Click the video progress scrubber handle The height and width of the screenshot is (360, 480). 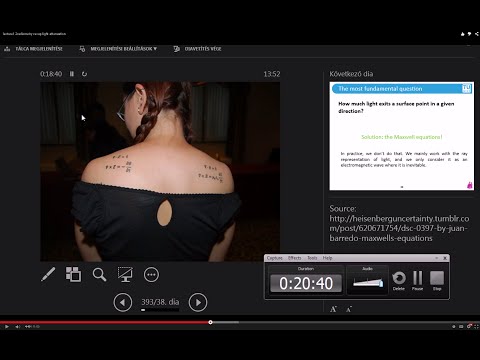[x=210, y=322]
